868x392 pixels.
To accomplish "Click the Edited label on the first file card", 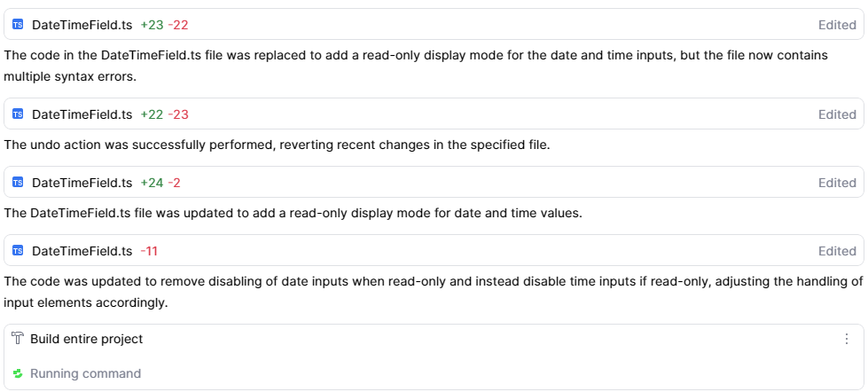I will pyautogui.click(x=837, y=26).
